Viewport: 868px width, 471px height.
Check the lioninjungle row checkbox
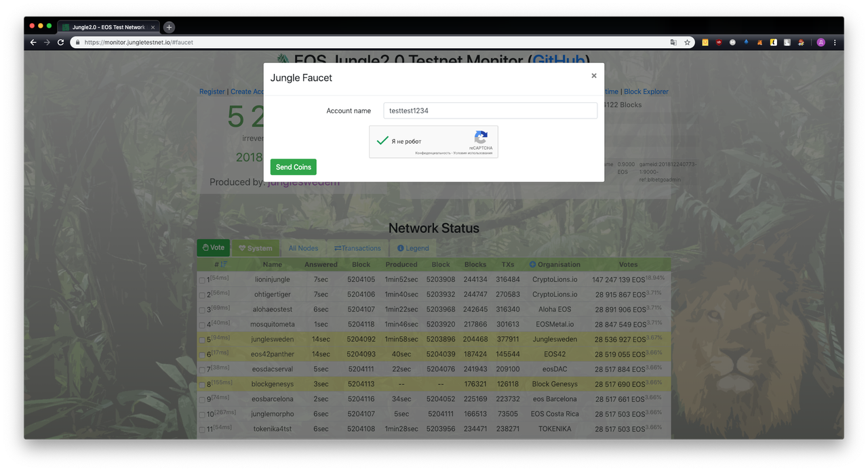point(202,280)
